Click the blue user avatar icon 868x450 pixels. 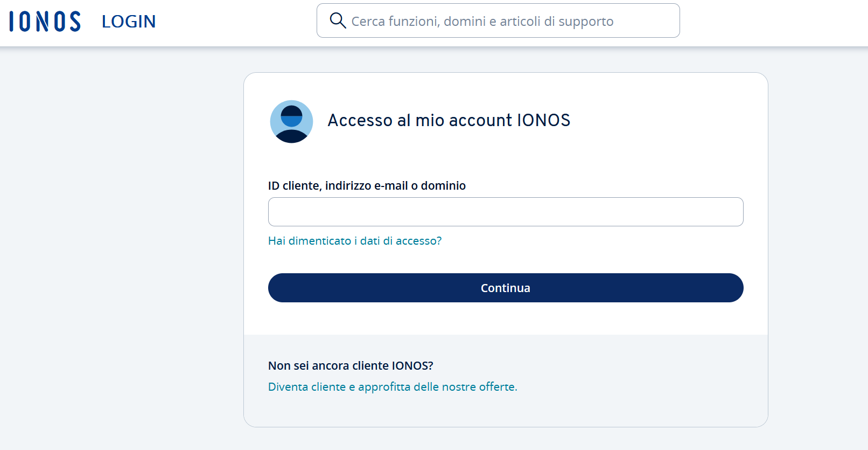coord(291,121)
